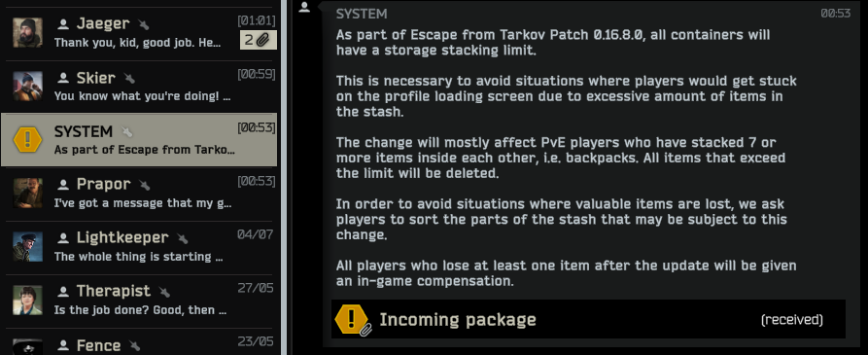Open Jaeger's avatar thumbnail
The image size is (868, 355).
point(27,32)
